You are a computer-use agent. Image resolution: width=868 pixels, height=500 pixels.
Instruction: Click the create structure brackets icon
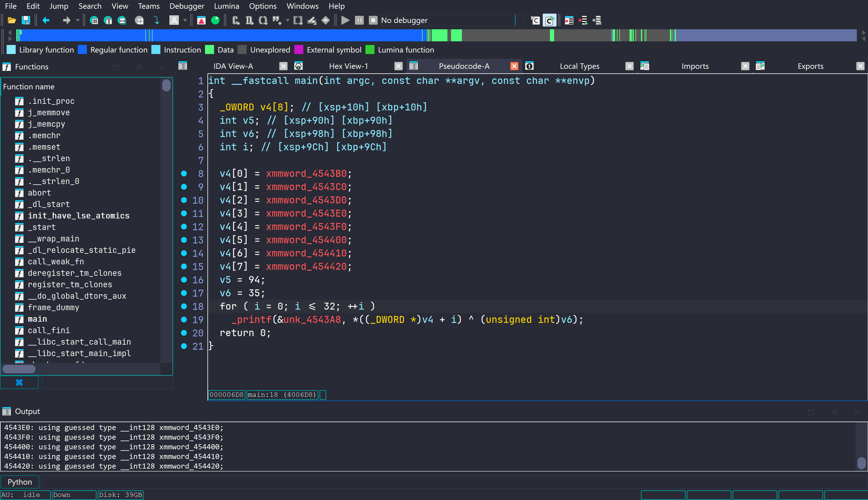point(263,21)
